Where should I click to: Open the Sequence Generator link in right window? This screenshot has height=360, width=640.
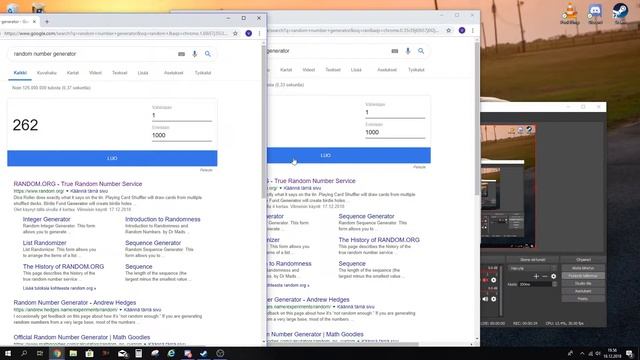point(366,216)
